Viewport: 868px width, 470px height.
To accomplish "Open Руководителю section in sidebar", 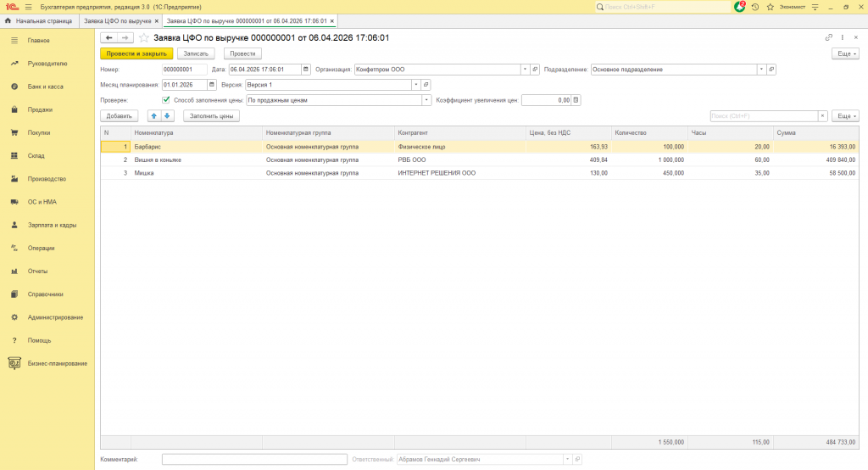I will 47,64.
